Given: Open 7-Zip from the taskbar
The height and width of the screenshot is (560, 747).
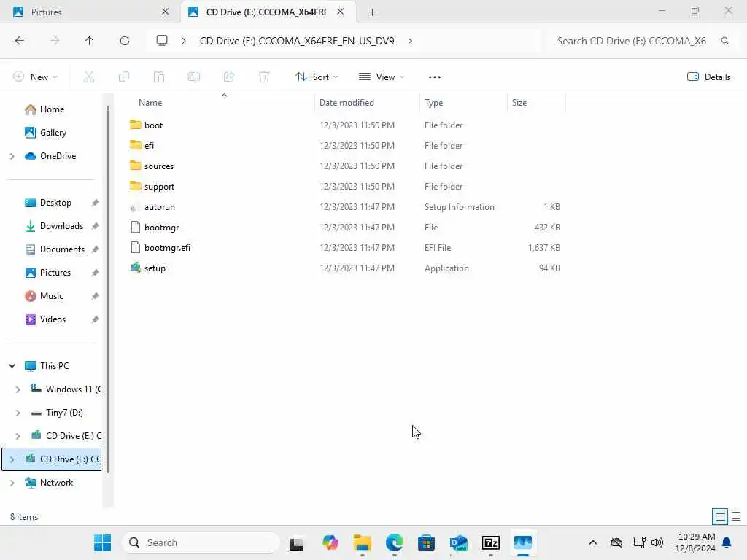Looking at the screenshot, I should click(x=491, y=542).
